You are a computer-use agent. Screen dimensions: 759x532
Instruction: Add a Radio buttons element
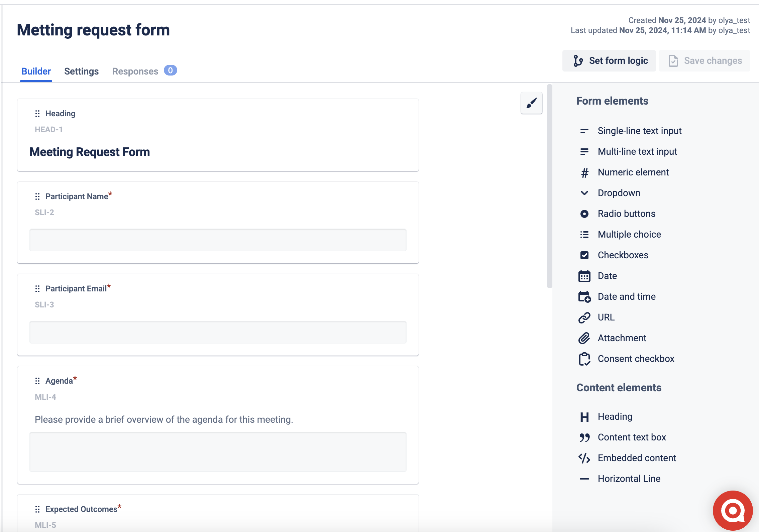click(x=626, y=214)
